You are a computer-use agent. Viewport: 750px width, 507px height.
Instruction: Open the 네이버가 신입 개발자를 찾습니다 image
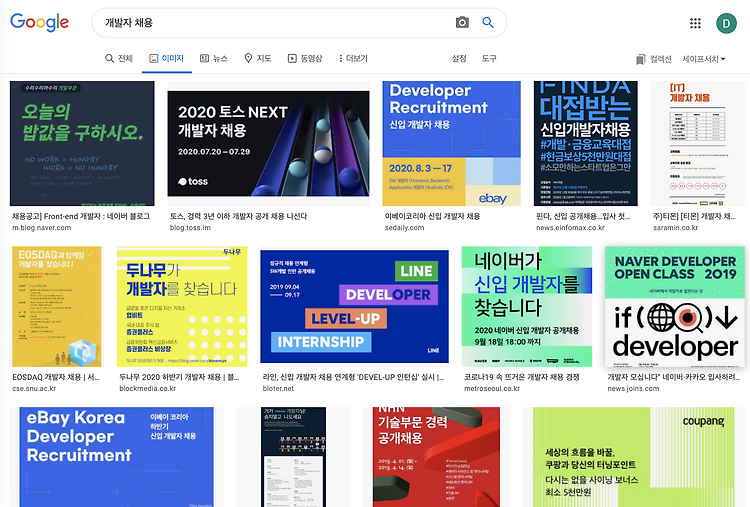pyautogui.click(x=527, y=307)
